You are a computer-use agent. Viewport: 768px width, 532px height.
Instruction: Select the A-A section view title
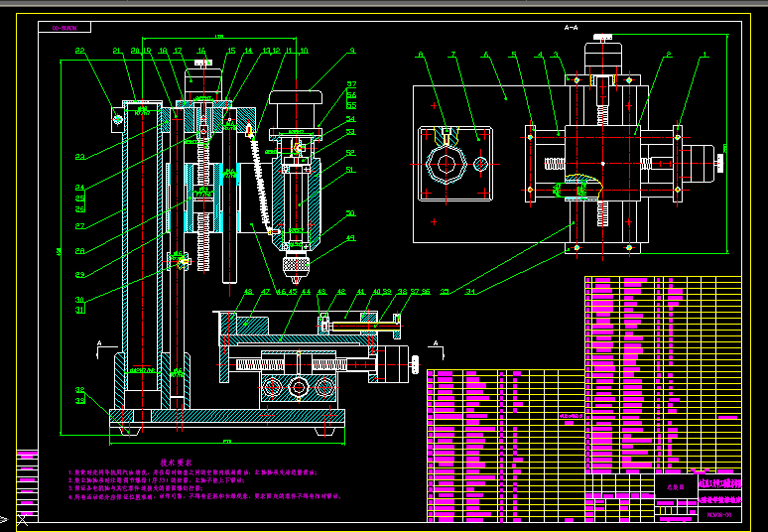572,28
